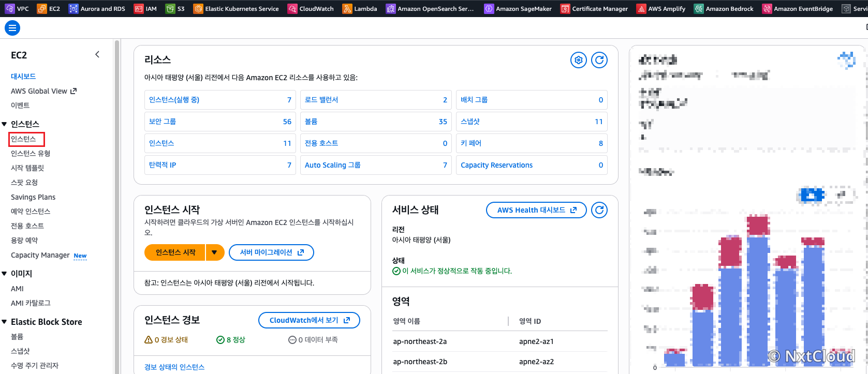Click the '0 경보 상태' alarm count
This screenshot has height=374, width=868.
(166, 340)
